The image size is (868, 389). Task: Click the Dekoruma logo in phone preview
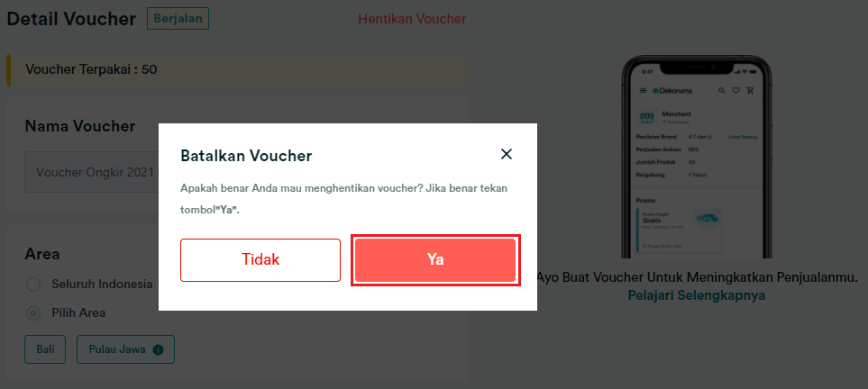point(672,90)
